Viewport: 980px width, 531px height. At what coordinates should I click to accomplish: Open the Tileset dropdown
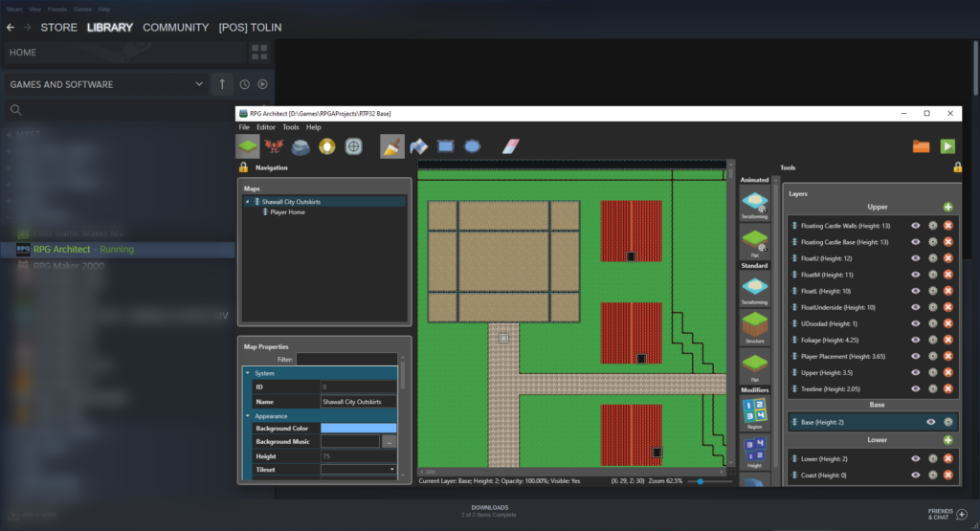359,469
